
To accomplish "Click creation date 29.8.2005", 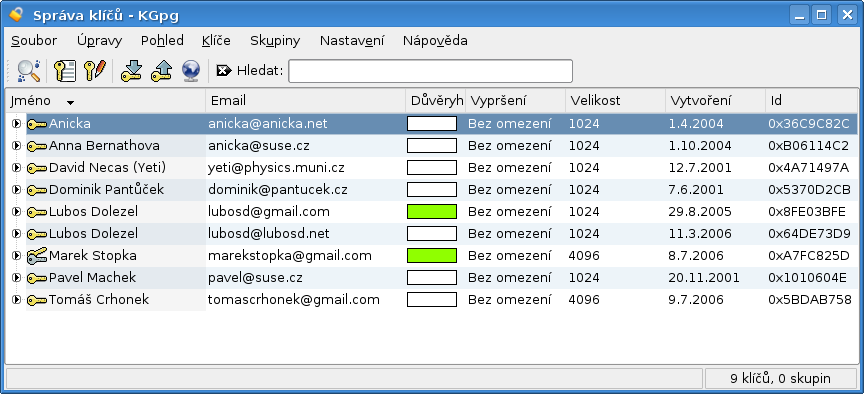I will pyautogui.click(x=700, y=212).
